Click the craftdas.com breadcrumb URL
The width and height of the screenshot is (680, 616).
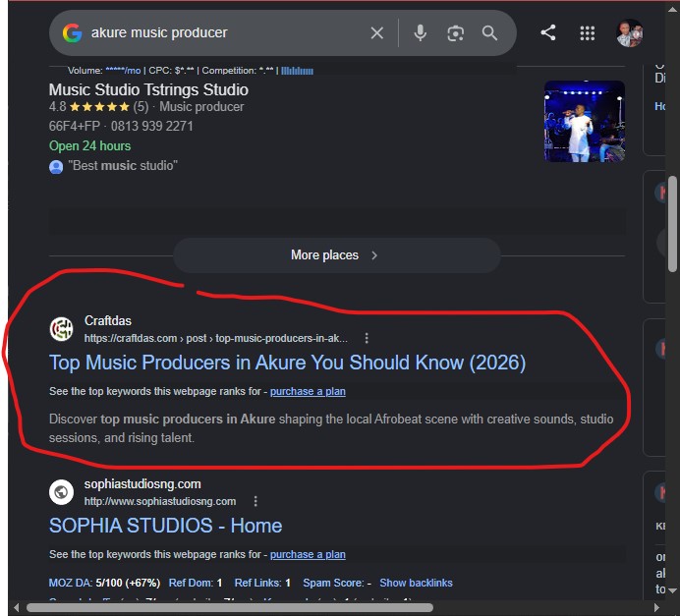coord(216,338)
